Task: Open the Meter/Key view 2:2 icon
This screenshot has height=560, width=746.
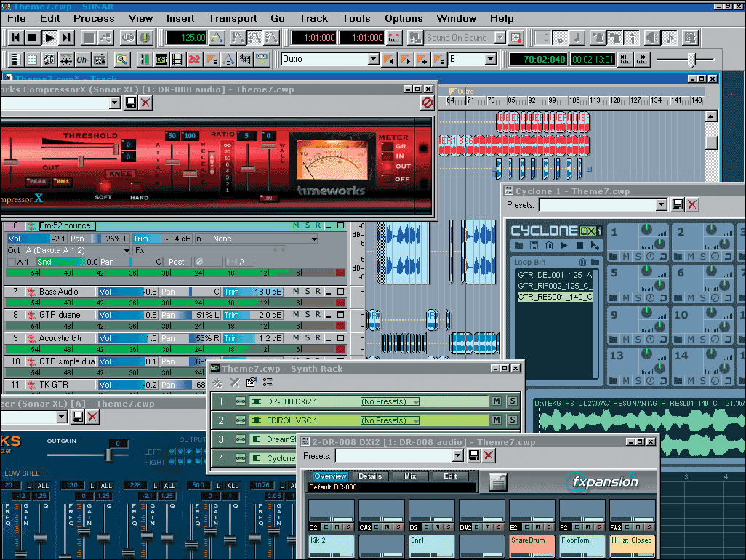Action: (194, 60)
